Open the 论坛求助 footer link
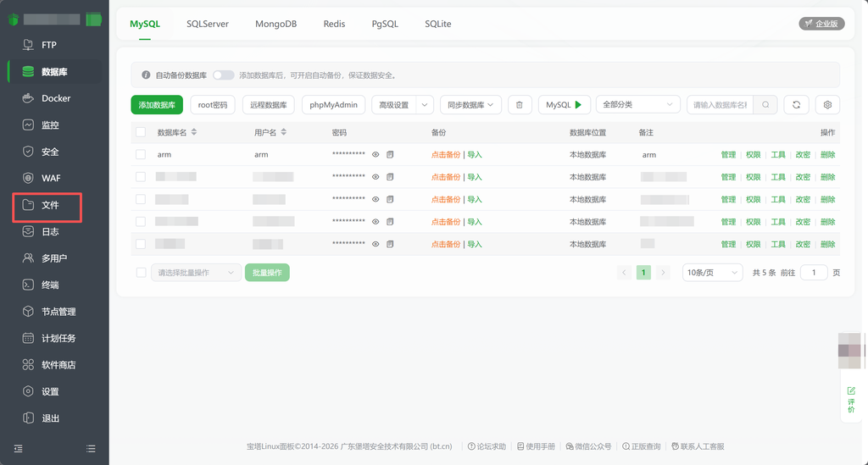This screenshot has width=868, height=465. (x=487, y=446)
